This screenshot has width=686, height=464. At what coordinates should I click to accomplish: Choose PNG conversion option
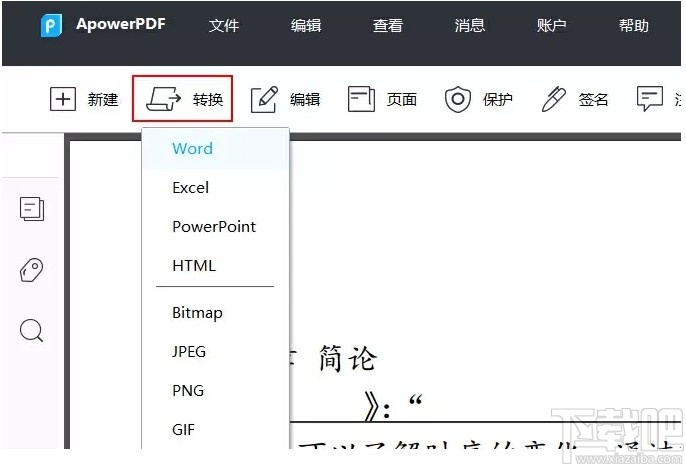215,391
